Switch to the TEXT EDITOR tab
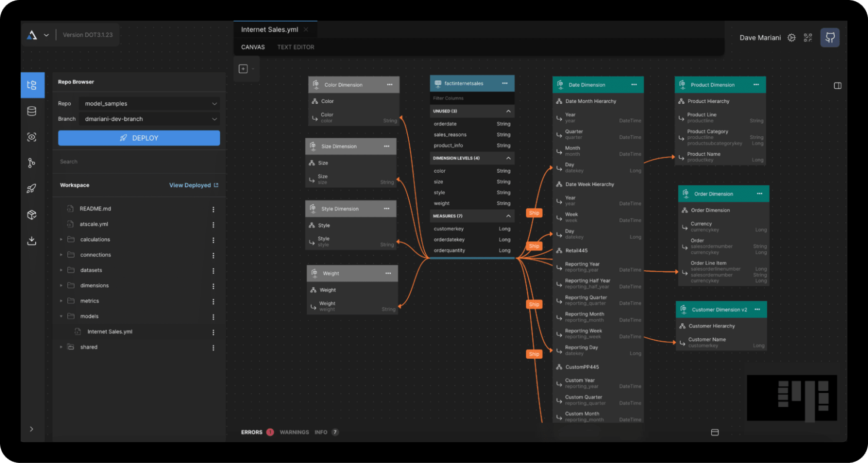 pyautogui.click(x=296, y=47)
